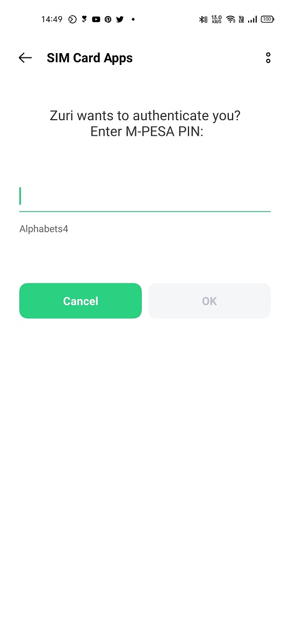Confirm PIN with the OK button
Screen dimensions: 290x644
pyautogui.click(x=209, y=301)
